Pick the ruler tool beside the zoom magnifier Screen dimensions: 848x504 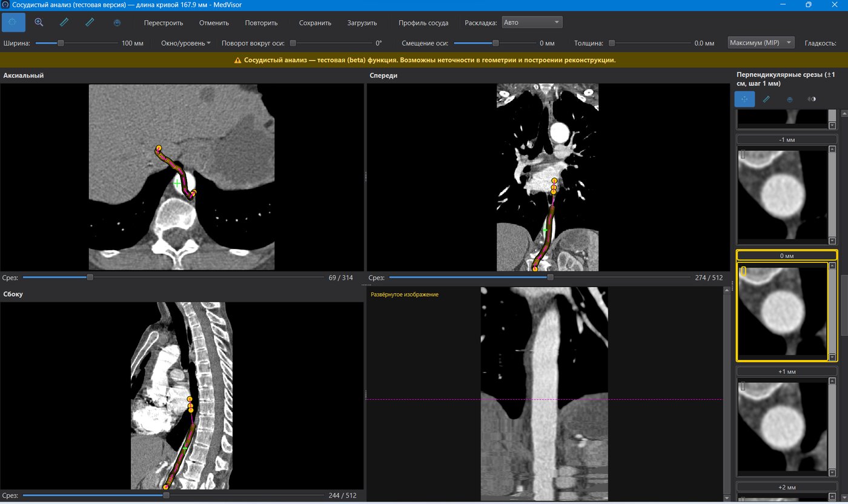pos(64,22)
